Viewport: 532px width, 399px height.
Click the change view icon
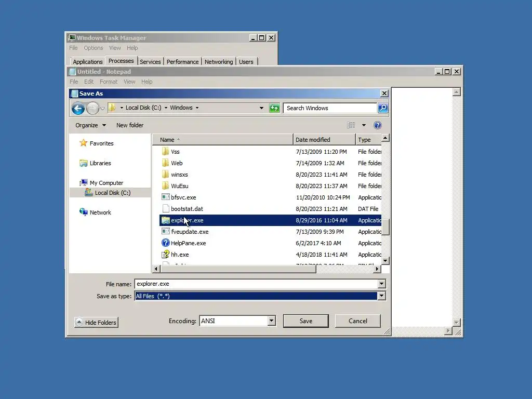click(351, 125)
